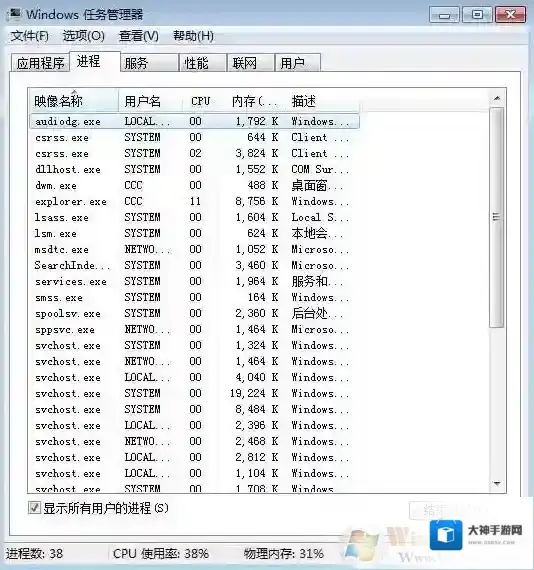
Task: Click the 桌面窗... description cell
Action: pyautogui.click(x=317, y=186)
